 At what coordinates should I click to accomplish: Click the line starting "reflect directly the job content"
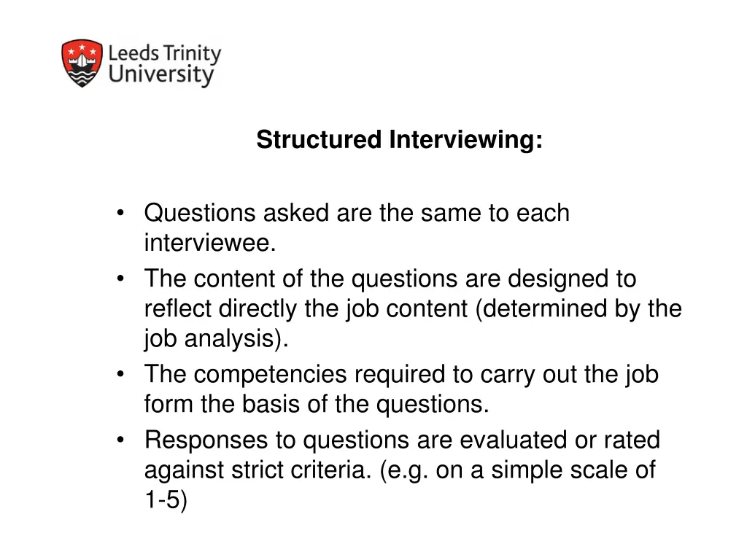point(413,309)
